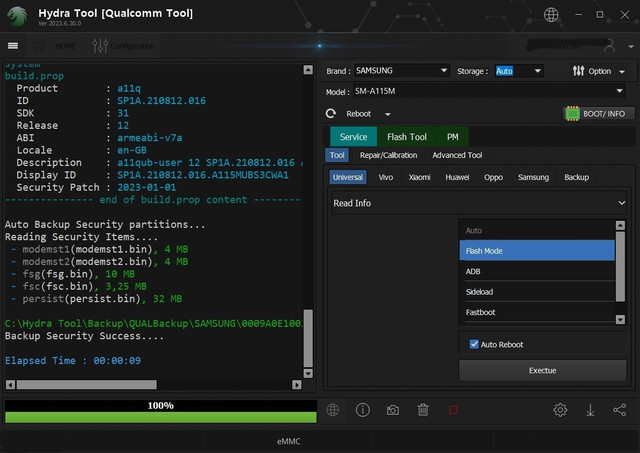Open settings gear icon at bottom
The height and width of the screenshot is (453, 640).
point(560,410)
